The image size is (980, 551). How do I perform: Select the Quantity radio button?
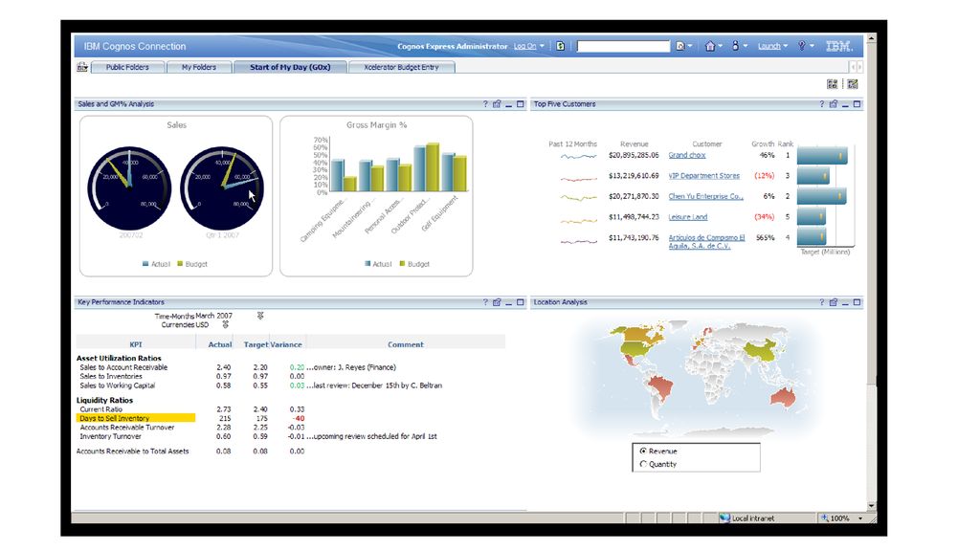pos(643,464)
